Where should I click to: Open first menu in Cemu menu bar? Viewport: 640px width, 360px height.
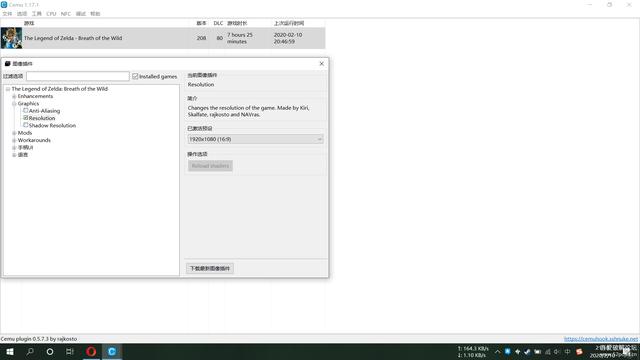tap(7, 13)
